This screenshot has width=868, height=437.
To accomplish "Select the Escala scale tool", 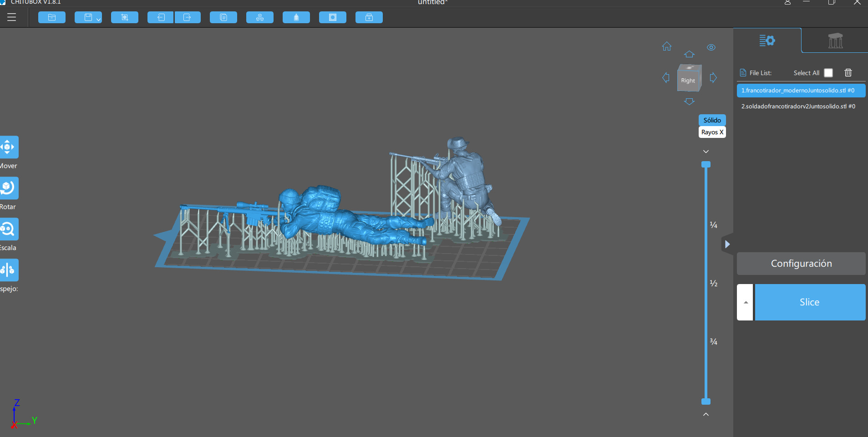I will click(x=9, y=229).
